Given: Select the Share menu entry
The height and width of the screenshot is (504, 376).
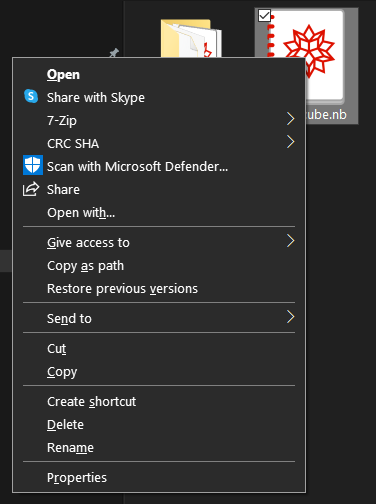Looking at the screenshot, I should 159,190.
